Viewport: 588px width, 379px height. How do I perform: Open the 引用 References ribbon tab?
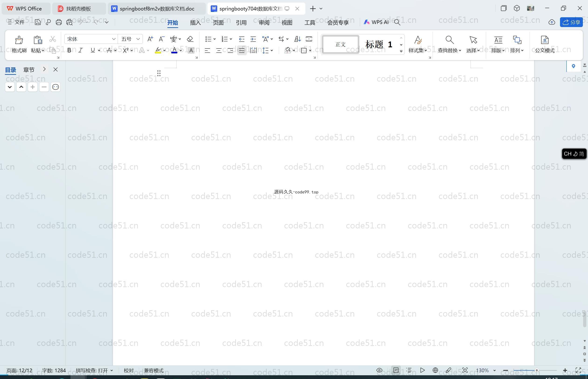[241, 22]
